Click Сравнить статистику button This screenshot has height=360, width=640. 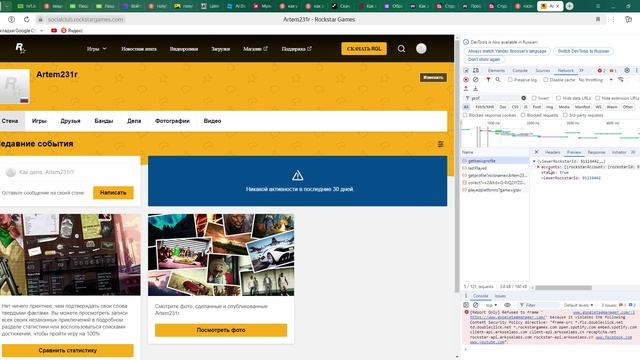[x=68, y=350]
